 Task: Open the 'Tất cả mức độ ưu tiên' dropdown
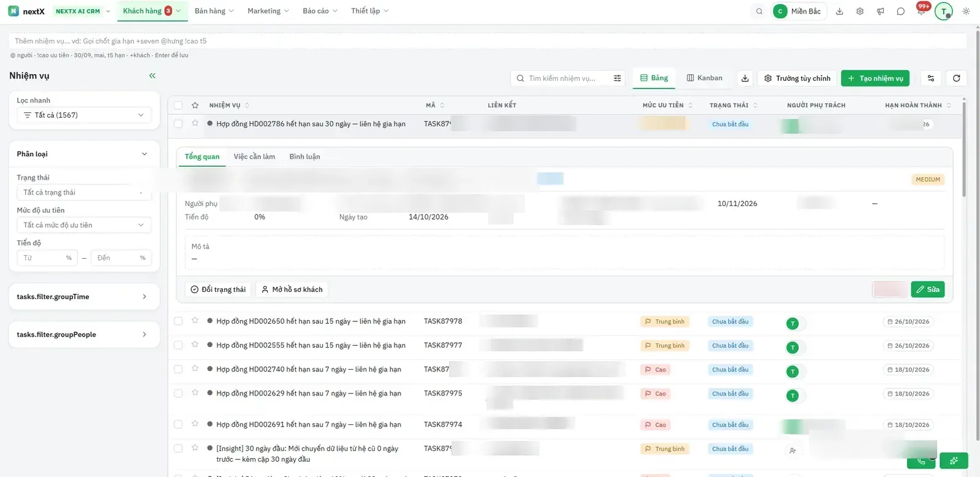[84, 225]
